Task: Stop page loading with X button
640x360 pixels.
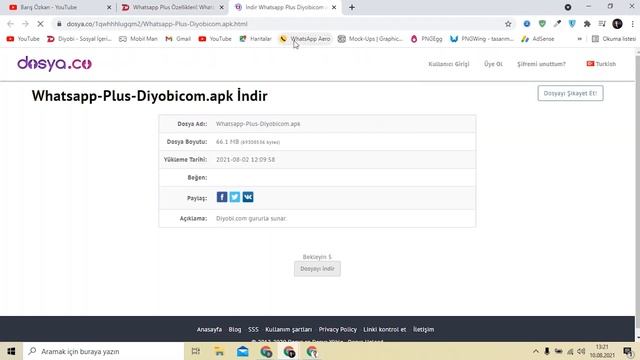Action: coord(40,24)
